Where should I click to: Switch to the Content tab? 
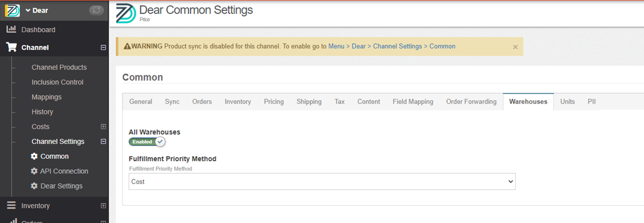click(x=369, y=102)
